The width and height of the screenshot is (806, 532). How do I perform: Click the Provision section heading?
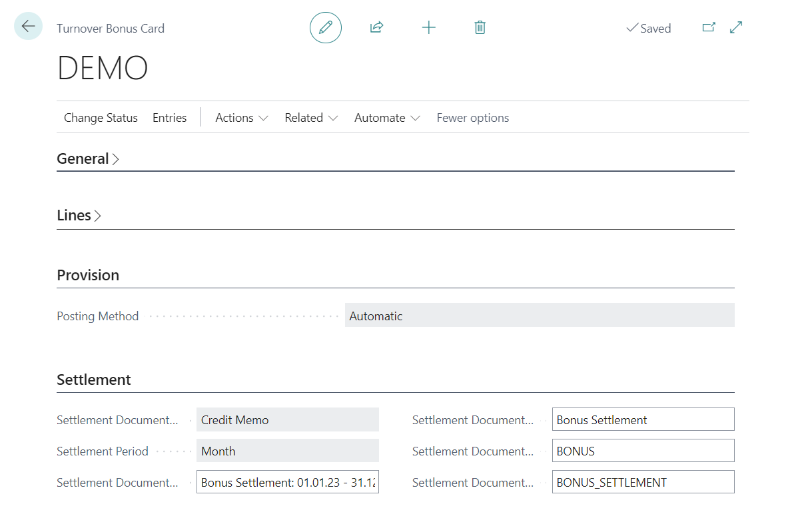pos(88,275)
